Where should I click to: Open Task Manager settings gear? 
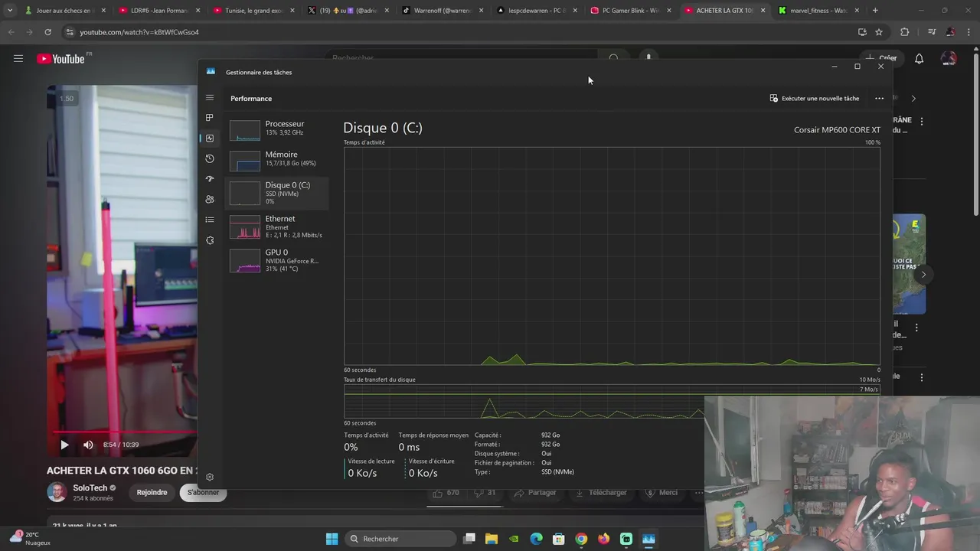point(210,477)
